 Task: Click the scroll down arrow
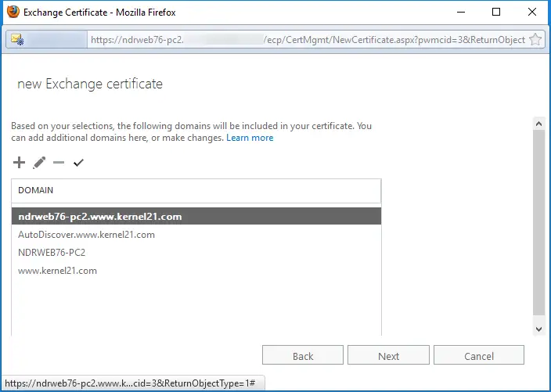pyautogui.click(x=538, y=329)
